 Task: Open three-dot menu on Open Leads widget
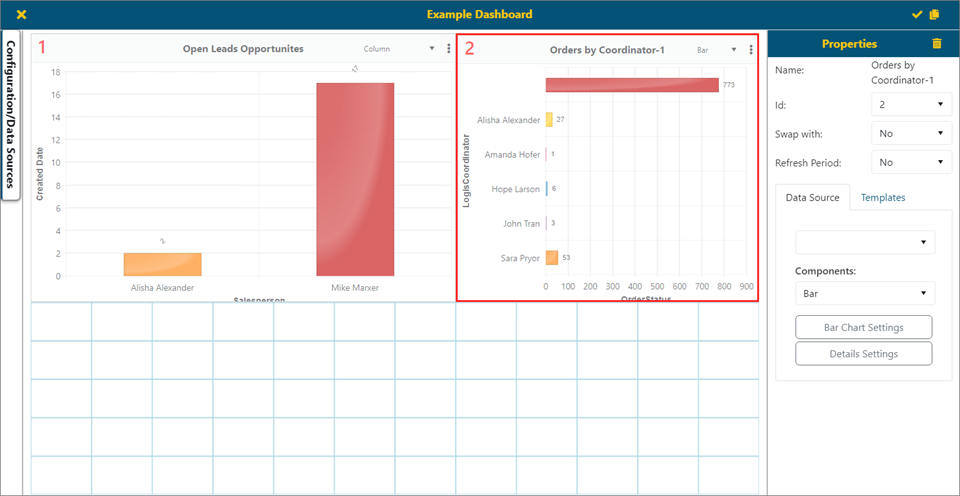click(448, 48)
